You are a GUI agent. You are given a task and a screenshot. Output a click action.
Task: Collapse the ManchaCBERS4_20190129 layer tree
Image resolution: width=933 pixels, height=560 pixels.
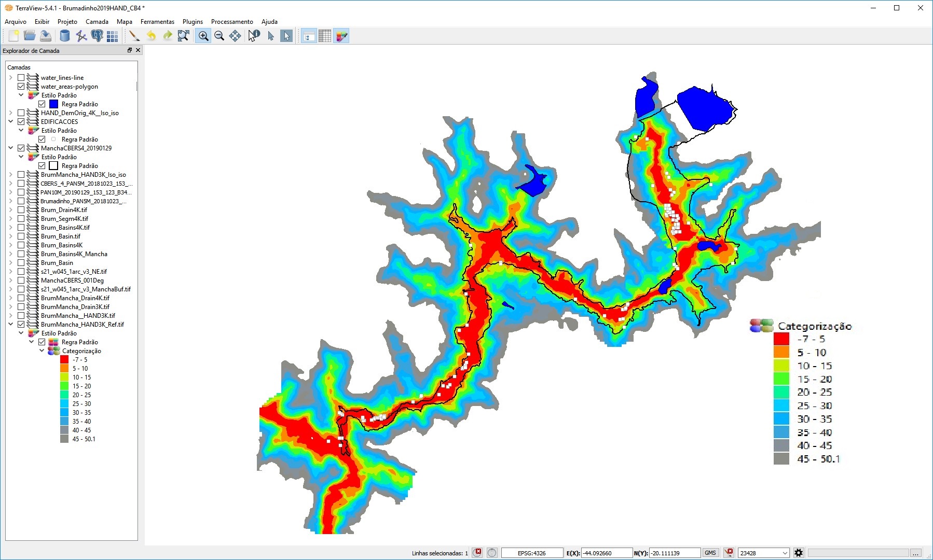11,148
